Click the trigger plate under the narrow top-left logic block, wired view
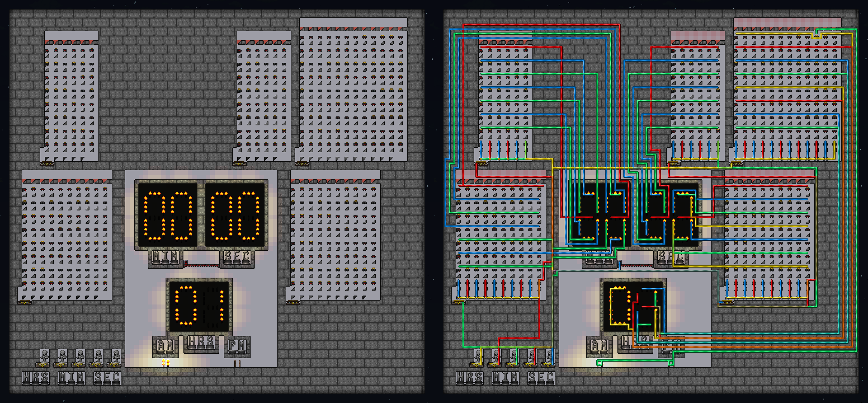 coord(481,164)
